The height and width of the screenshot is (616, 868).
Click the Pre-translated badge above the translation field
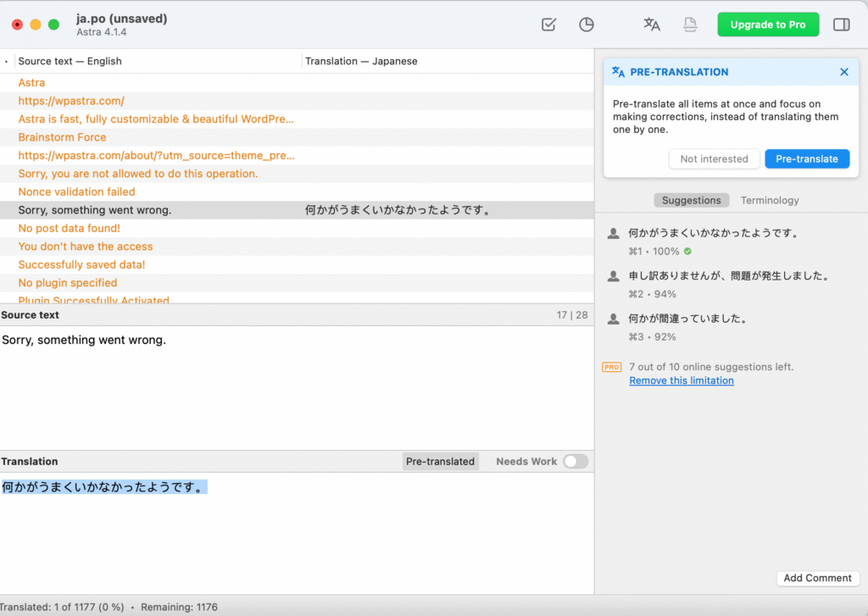tap(440, 461)
